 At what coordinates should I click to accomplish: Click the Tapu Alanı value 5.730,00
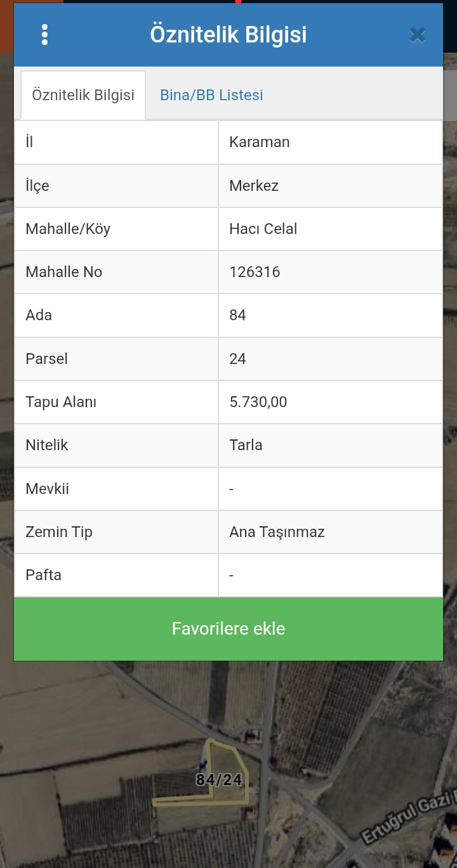[x=258, y=402]
